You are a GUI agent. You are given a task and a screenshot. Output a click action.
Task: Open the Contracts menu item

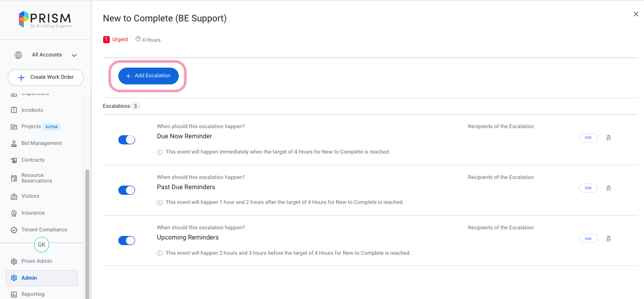pos(33,160)
